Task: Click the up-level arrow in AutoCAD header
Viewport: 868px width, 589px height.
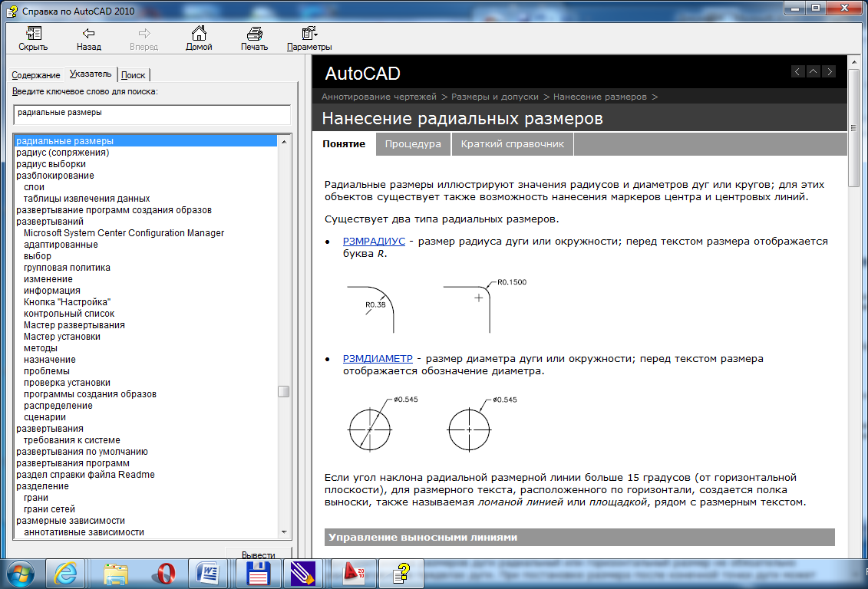Action: [x=814, y=71]
